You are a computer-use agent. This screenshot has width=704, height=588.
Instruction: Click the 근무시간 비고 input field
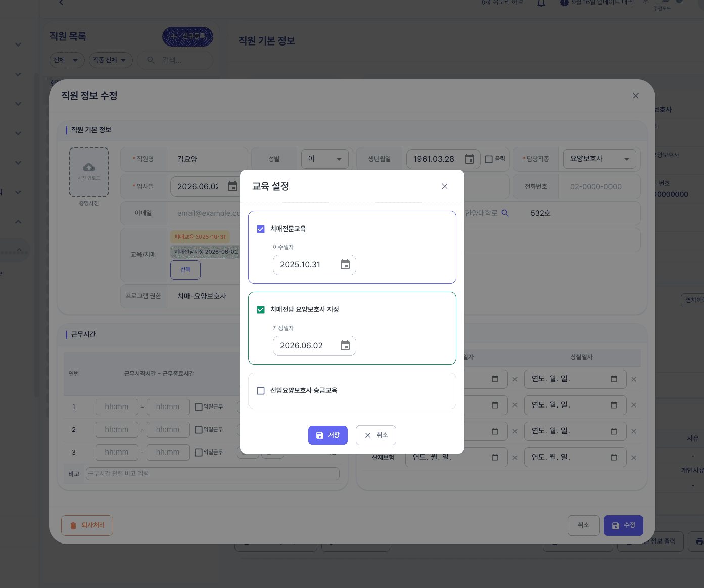(x=213, y=474)
